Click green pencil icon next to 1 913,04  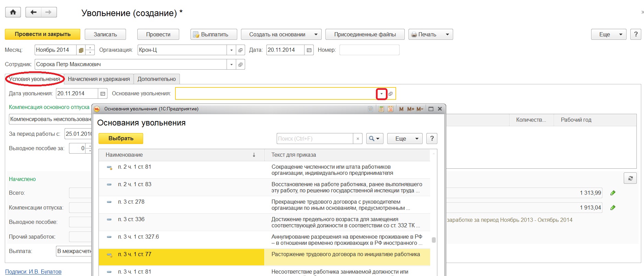click(x=613, y=208)
